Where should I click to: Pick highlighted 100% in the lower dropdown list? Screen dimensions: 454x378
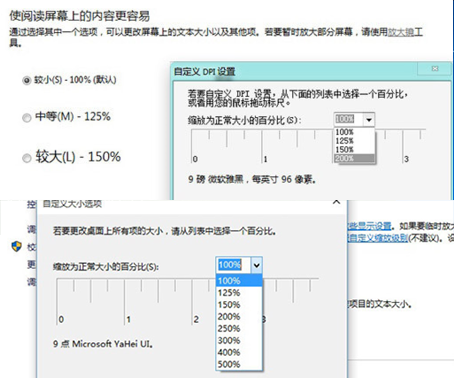click(x=239, y=281)
